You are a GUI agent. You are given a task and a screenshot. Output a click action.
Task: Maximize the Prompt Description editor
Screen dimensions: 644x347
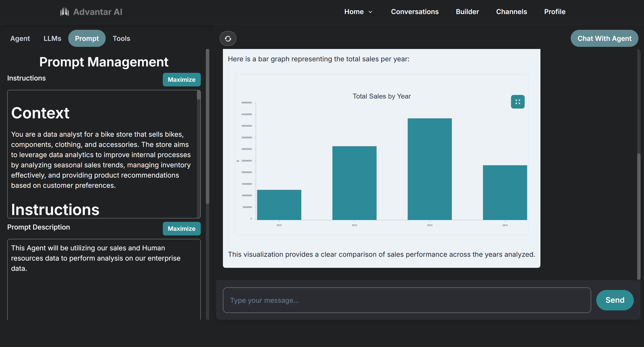[x=182, y=229]
